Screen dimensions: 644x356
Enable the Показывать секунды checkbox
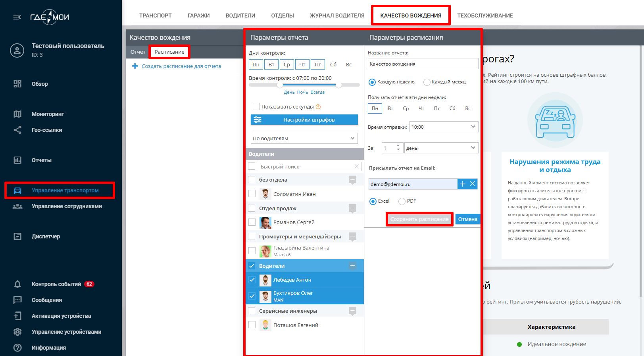(256, 106)
